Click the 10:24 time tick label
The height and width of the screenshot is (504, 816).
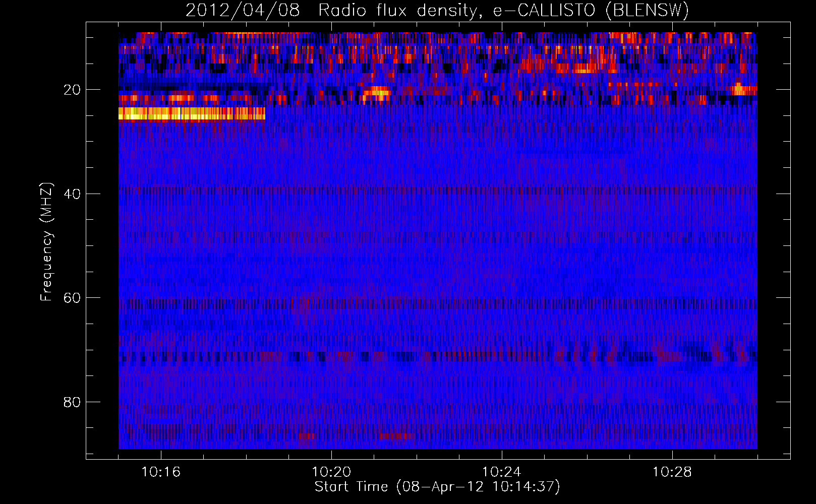(502, 472)
